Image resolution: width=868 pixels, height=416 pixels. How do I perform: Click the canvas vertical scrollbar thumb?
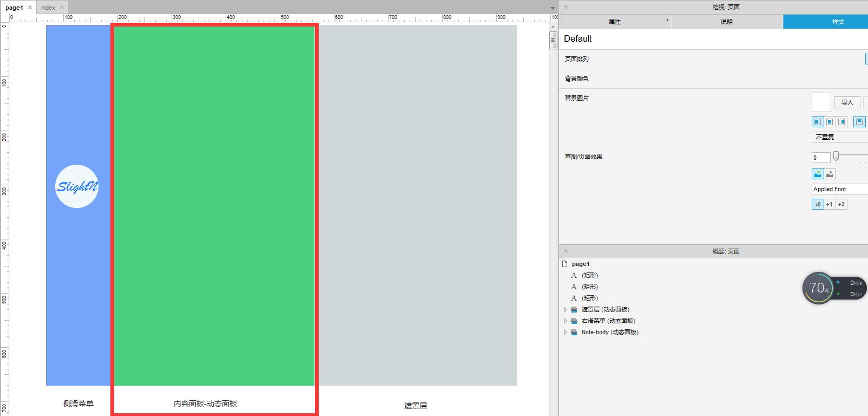pos(553,40)
